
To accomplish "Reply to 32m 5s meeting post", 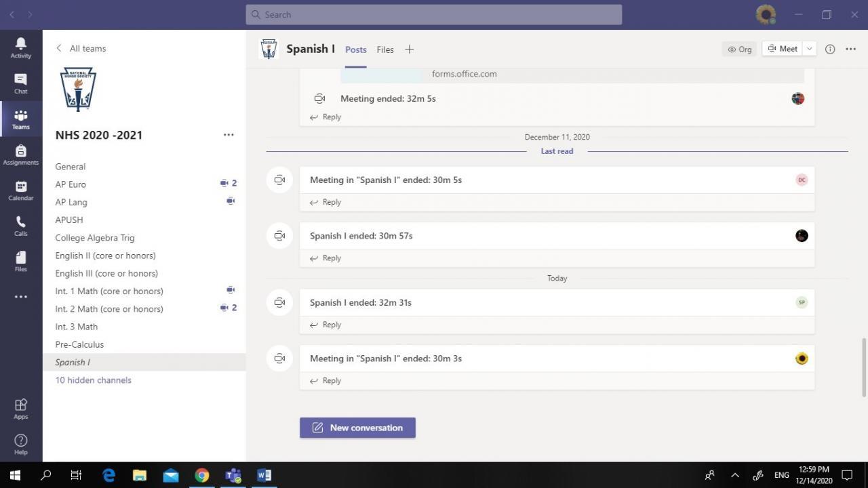I will tap(325, 117).
